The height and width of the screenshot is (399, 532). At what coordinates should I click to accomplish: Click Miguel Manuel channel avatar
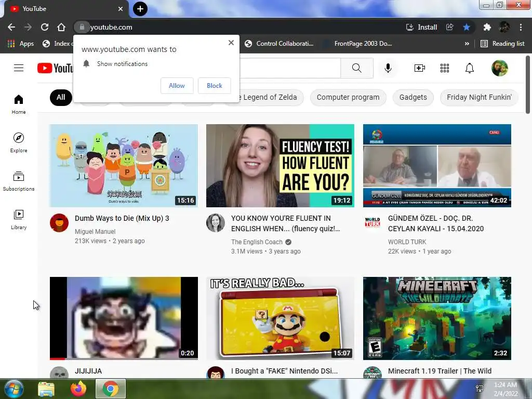59,222
